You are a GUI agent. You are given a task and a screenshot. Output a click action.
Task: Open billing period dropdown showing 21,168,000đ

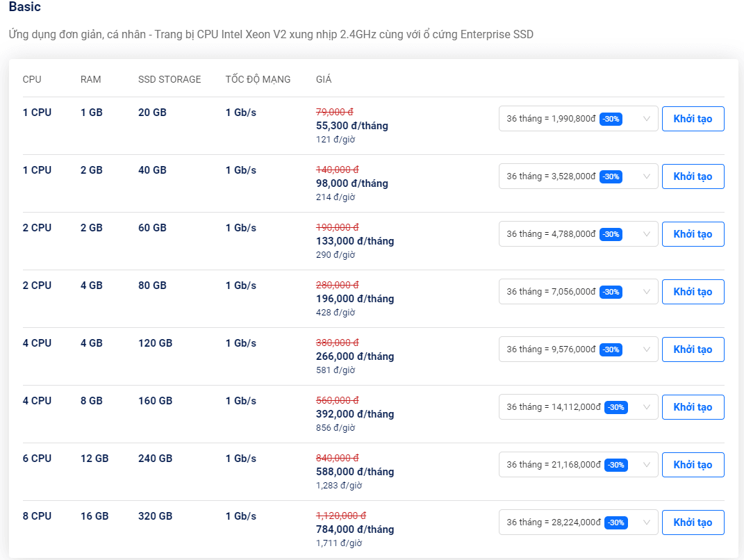click(x=578, y=465)
